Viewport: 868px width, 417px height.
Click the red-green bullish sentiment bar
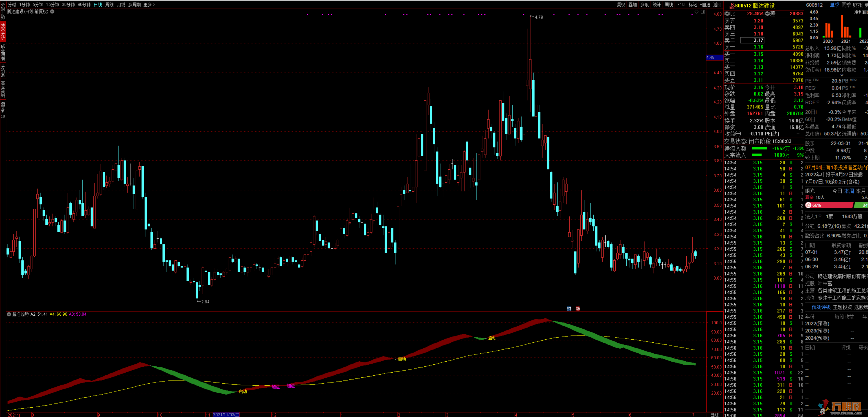tap(832, 205)
